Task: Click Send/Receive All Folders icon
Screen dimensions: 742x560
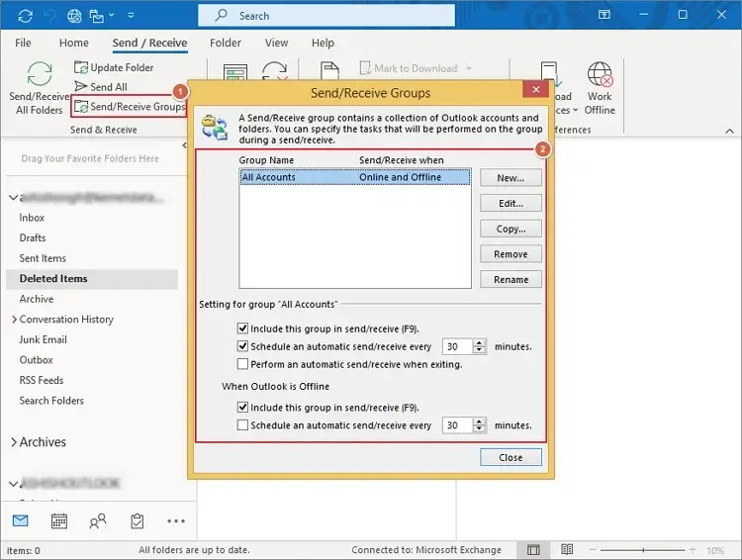Action: click(40, 76)
